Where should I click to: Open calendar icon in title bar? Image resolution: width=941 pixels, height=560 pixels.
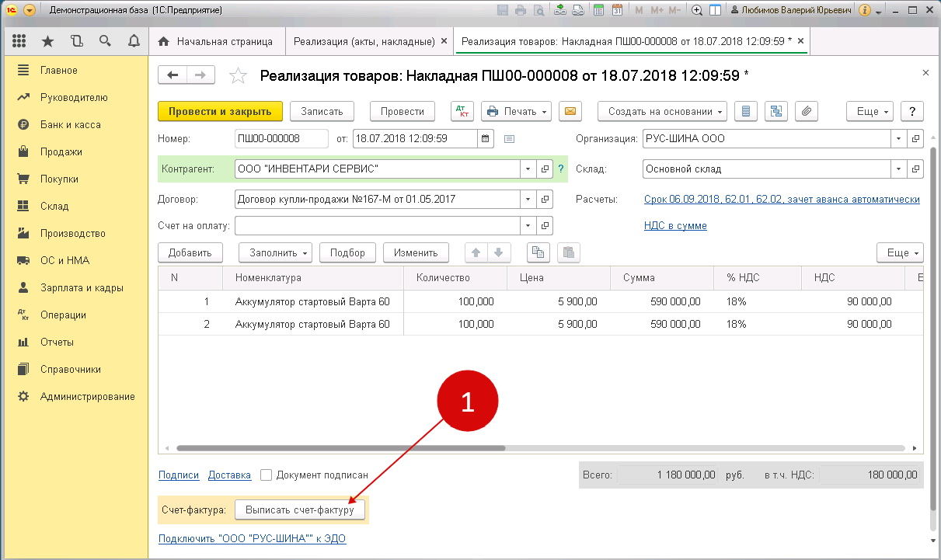click(617, 10)
